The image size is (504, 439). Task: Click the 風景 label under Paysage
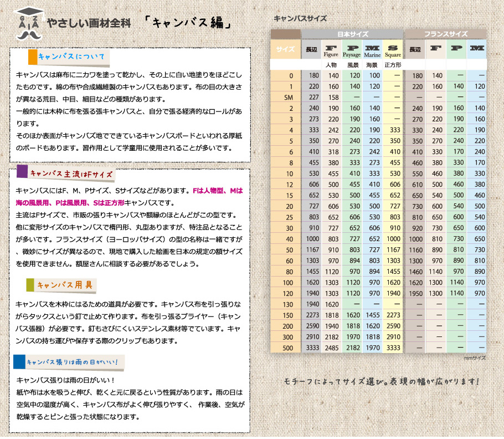(x=353, y=65)
